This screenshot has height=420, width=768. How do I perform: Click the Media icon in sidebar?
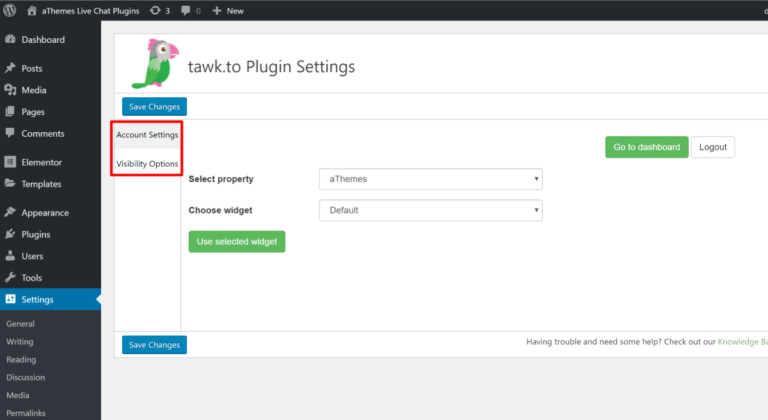click(x=10, y=90)
